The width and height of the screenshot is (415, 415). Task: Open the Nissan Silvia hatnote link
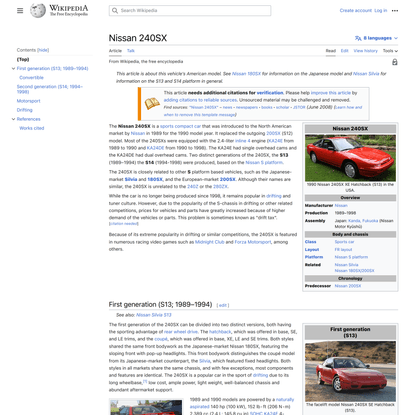[366, 74]
